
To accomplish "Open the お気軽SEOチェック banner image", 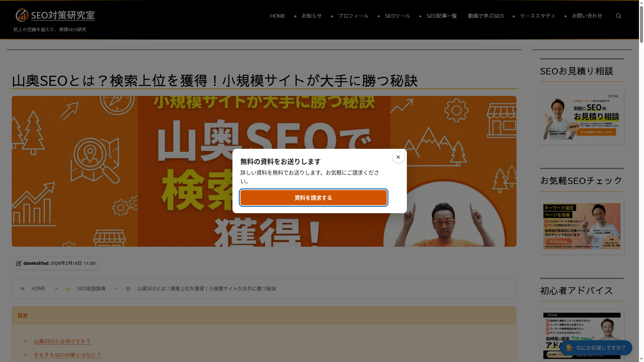I will pos(582,227).
